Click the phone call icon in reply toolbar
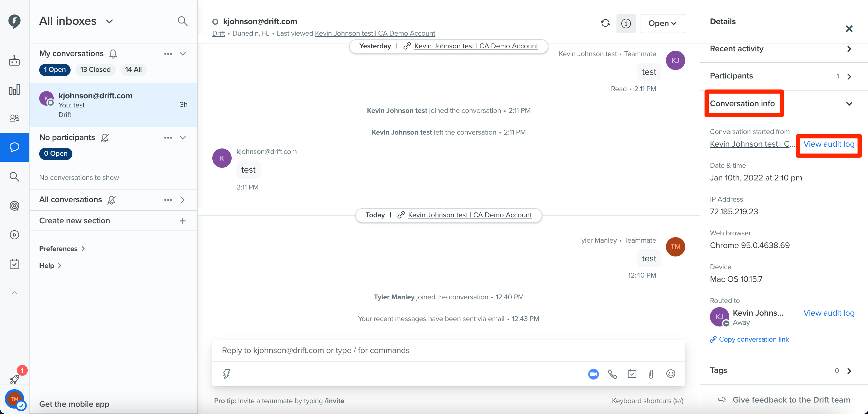 tap(612, 374)
